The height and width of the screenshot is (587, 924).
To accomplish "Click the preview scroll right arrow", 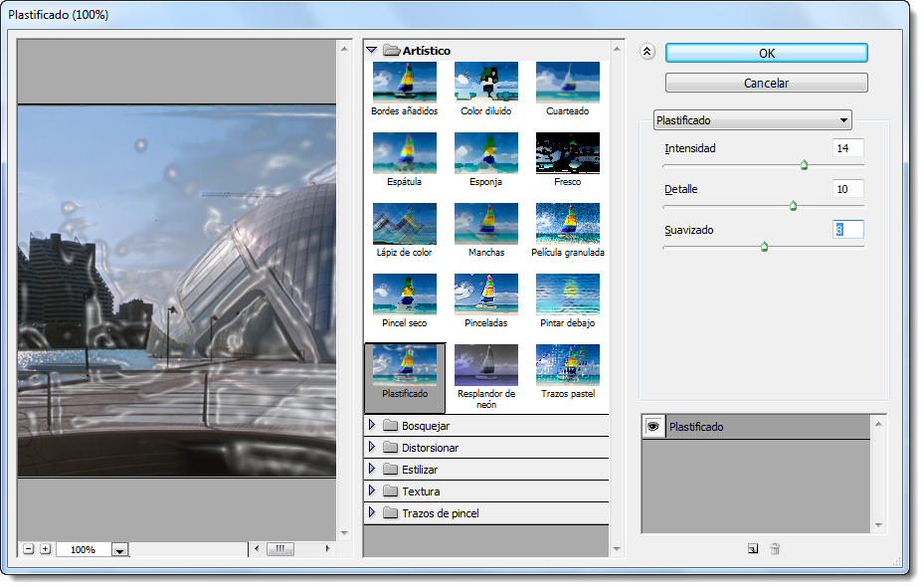I will [327, 548].
